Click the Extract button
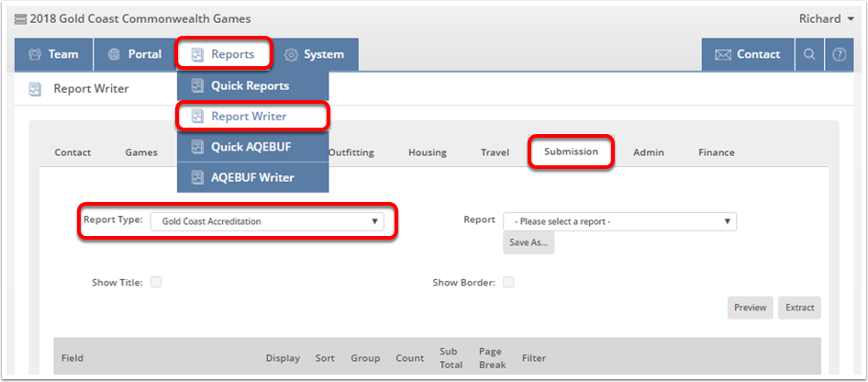Viewport: 868px width, 382px height. pos(799,308)
